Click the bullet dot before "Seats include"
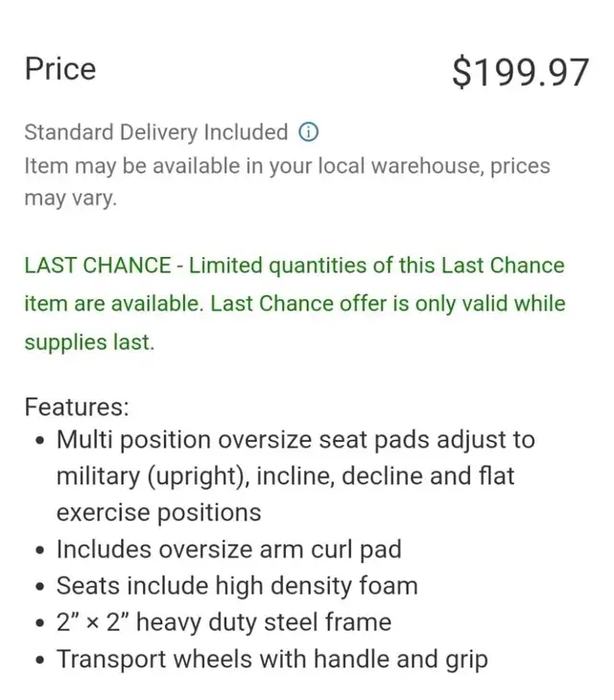This screenshot has width=614, height=700. click(x=40, y=586)
